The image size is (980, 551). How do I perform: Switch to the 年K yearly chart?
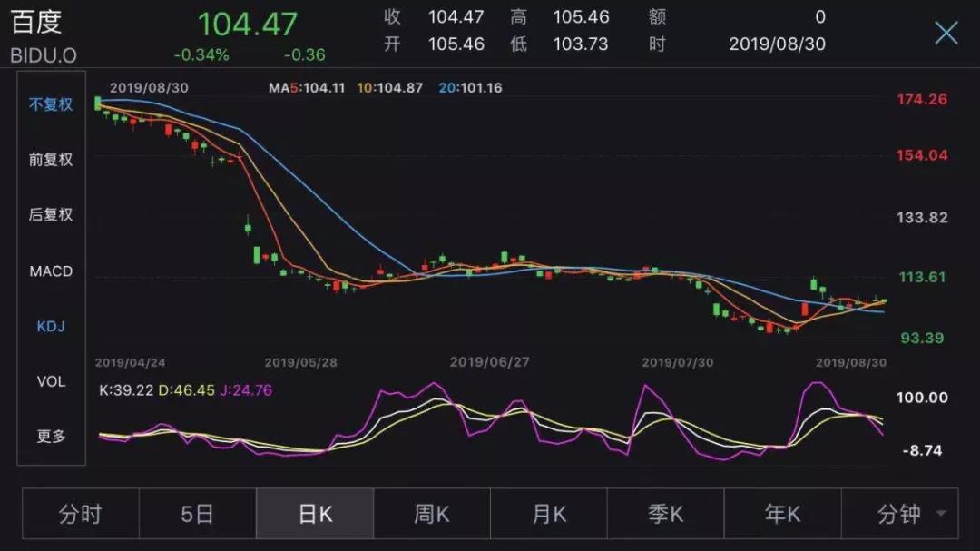pyautogui.click(x=781, y=513)
